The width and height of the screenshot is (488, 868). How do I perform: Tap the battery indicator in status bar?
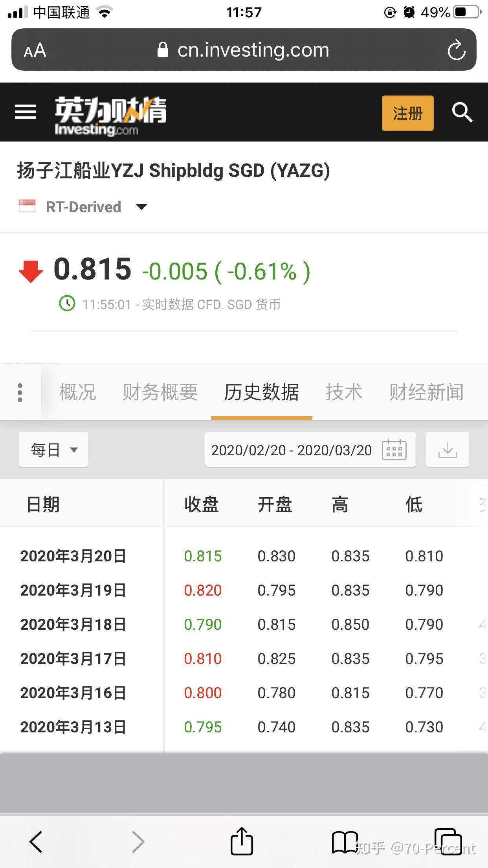468,12
